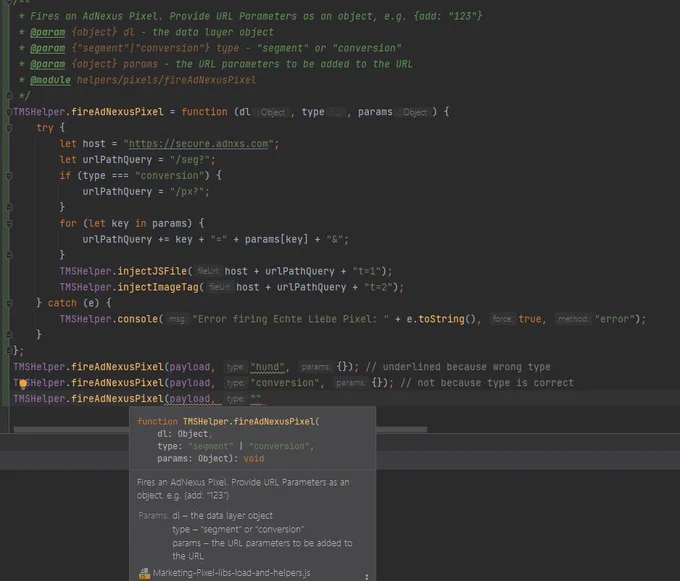Click the @module tag in the JSDoc comment

50,80
